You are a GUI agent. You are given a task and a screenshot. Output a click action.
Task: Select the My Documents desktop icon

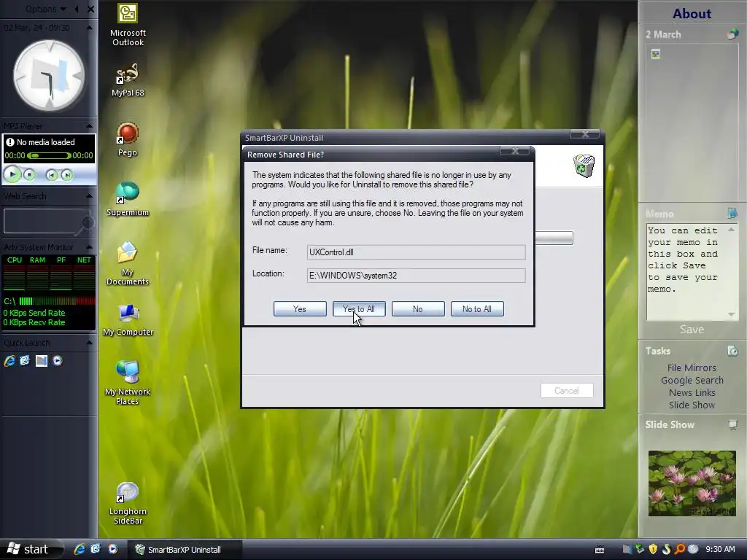coord(128,263)
